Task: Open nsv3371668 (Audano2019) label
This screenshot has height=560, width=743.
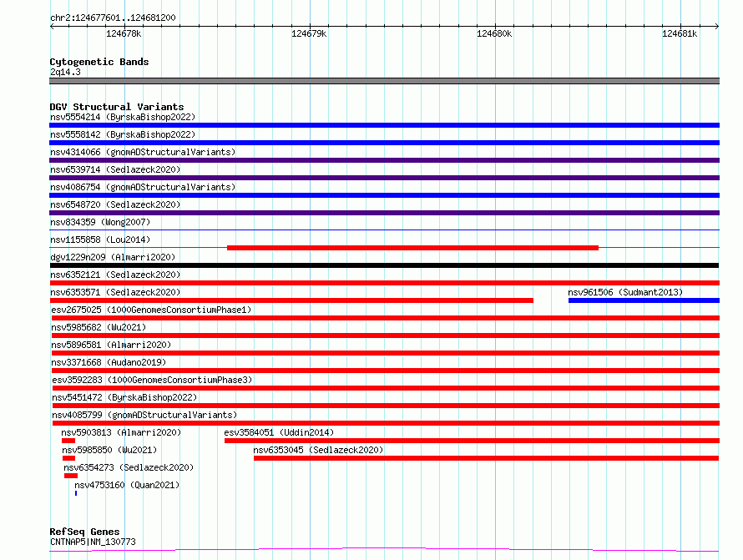Action: [x=109, y=362]
